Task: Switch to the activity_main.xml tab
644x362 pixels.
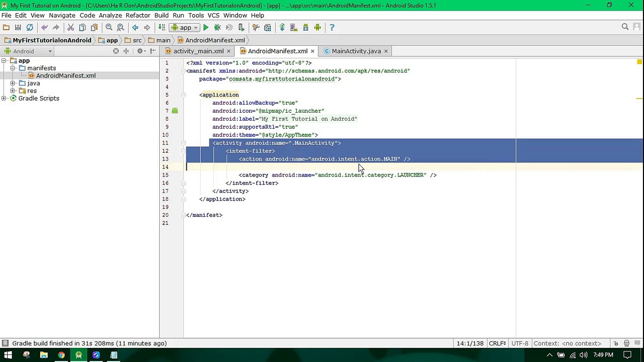Action: (x=198, y=51)
